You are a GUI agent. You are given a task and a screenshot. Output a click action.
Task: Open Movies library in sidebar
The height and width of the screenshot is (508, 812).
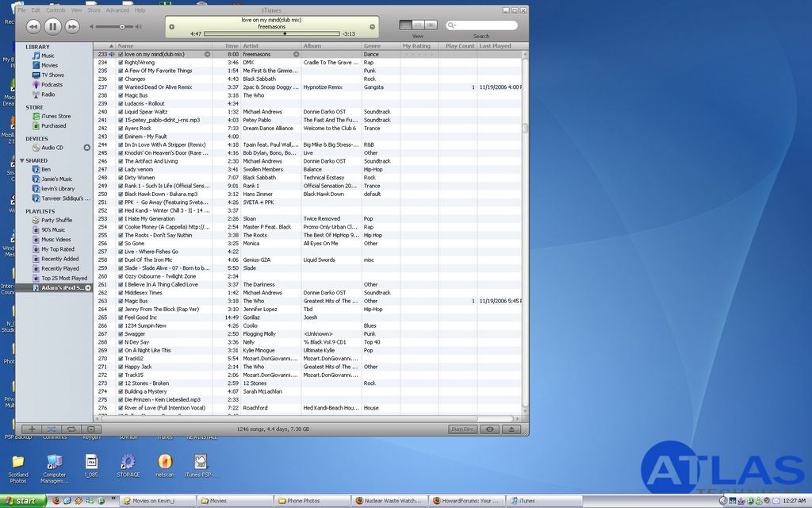pyautogui.click(x=49, y=65)
